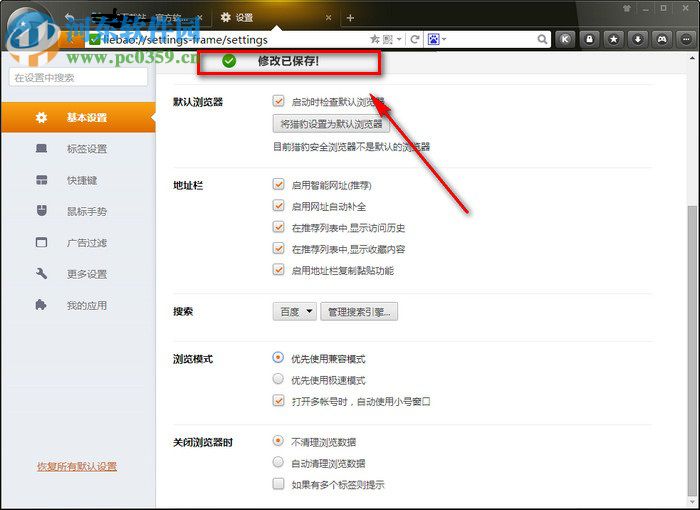Click 管理搜索引擎... button

point(359,311)
